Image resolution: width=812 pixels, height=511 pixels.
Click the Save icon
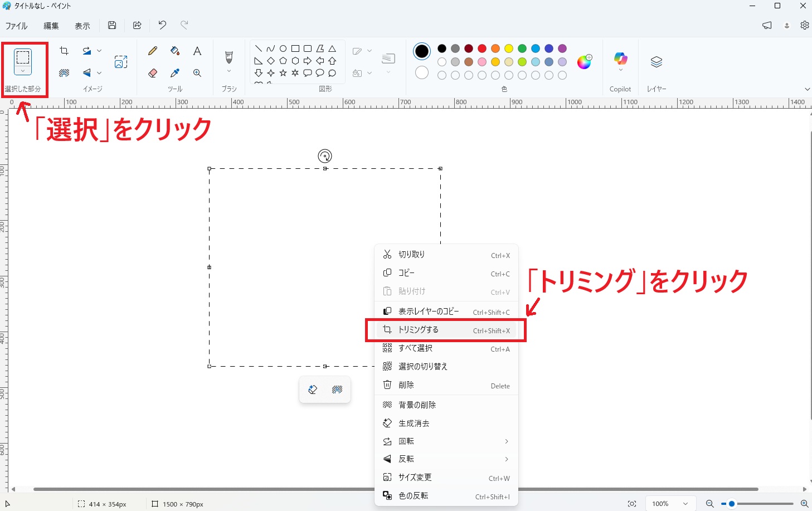111,25
